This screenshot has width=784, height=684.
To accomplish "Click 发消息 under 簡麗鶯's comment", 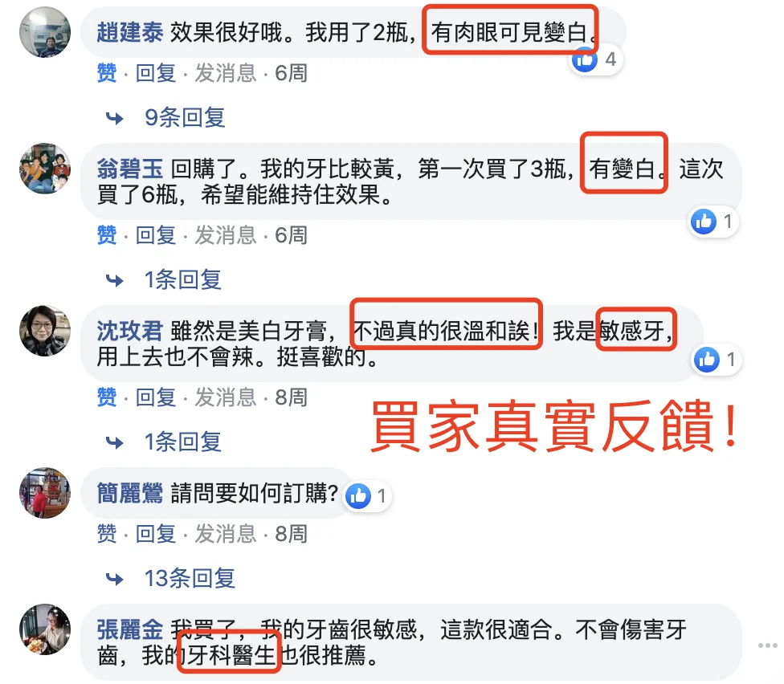I will click(226, 534).
